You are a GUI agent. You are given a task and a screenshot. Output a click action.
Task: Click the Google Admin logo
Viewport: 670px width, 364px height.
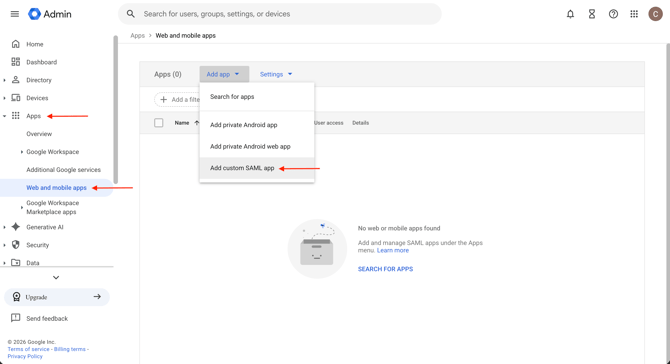tap(50, 14)
